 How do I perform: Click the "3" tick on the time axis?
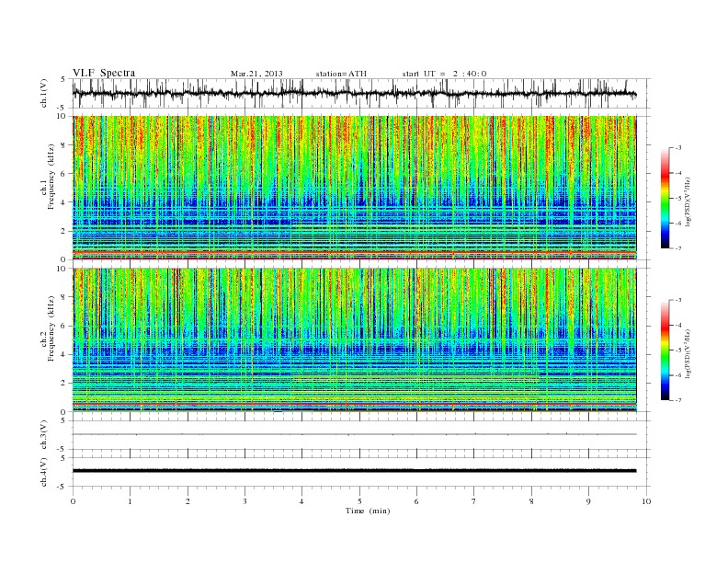pos(245,501)
